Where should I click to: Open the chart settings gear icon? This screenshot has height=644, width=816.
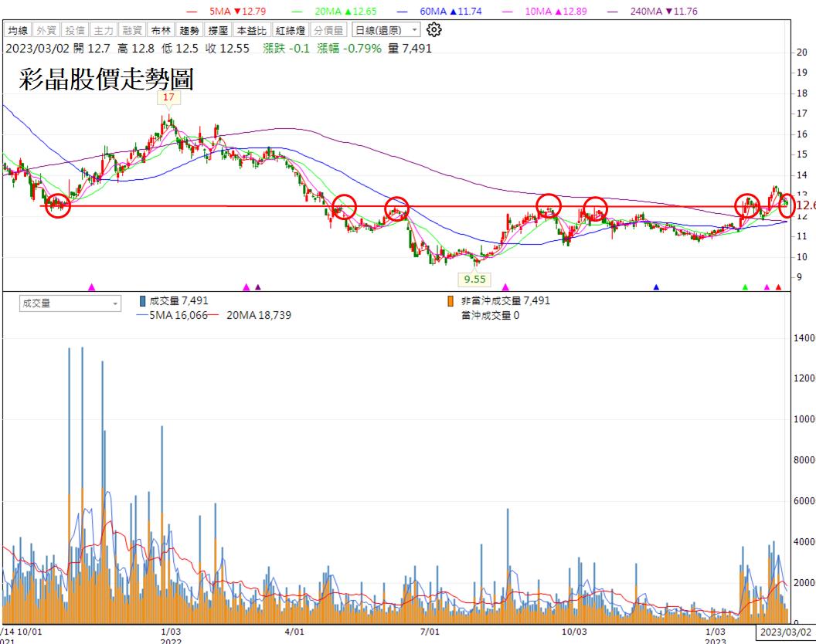pos(434,30)
